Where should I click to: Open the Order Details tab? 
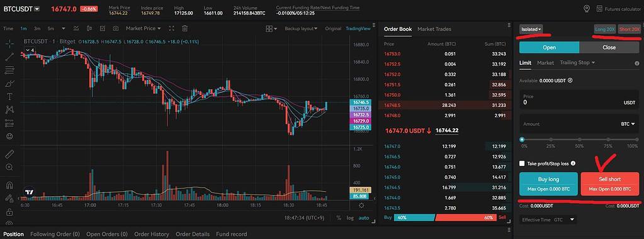point(193,234)
